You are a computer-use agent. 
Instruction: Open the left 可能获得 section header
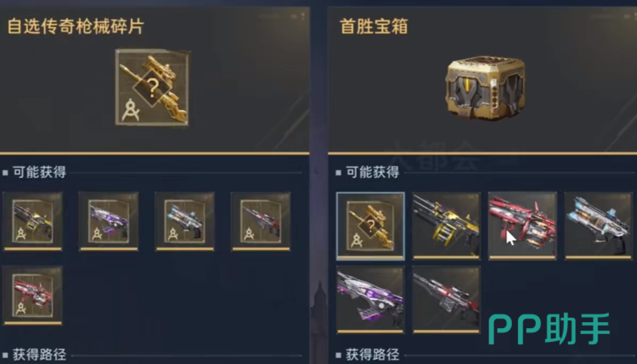(x=40, y=172)
